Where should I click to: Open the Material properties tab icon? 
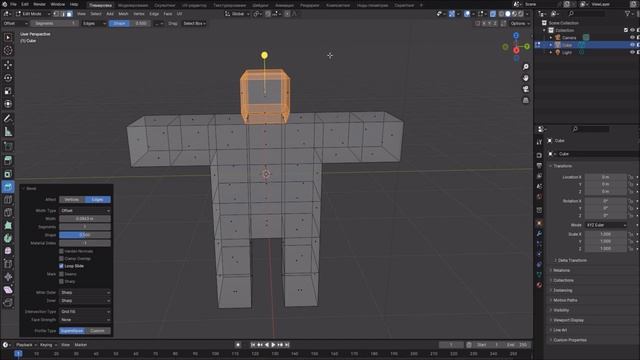[x=539, y=285]
